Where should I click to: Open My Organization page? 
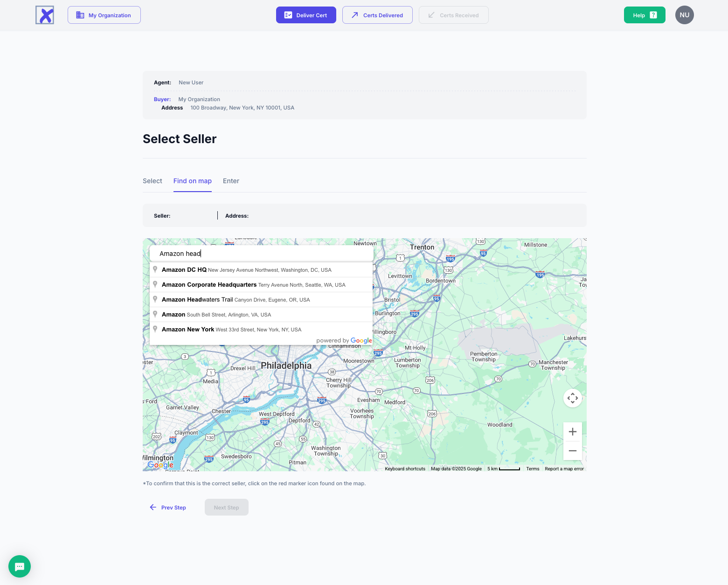[x=104, y=15]
